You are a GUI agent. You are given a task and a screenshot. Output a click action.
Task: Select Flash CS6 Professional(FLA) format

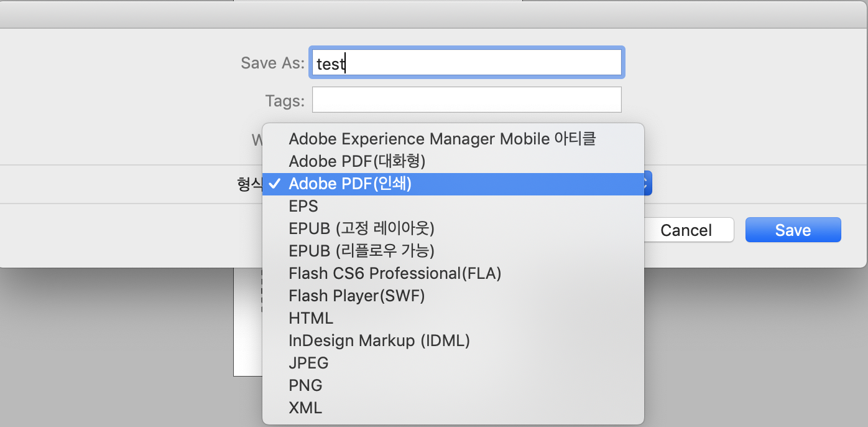[453, 273]
